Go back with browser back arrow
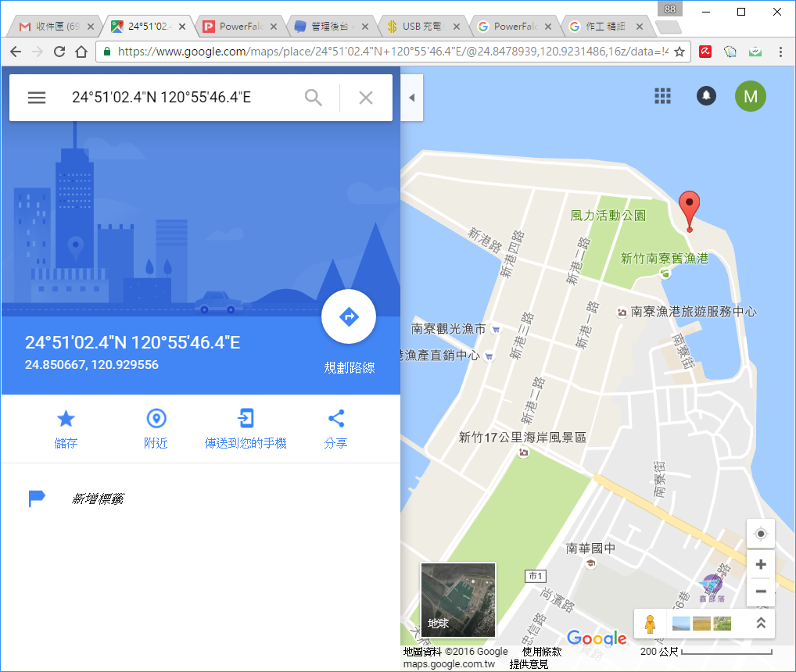 tap(16, 52)
